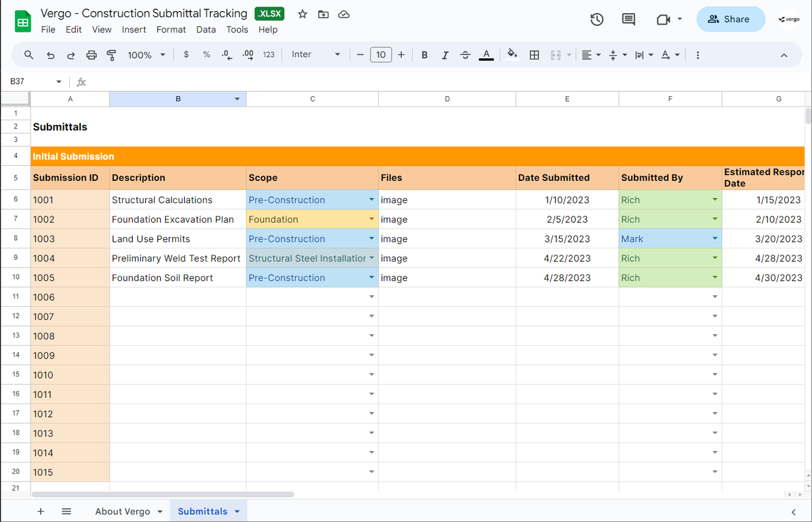Click the plus button to add a sheet
Viewport: 812px width, 522px height.
tap(40, 511)
